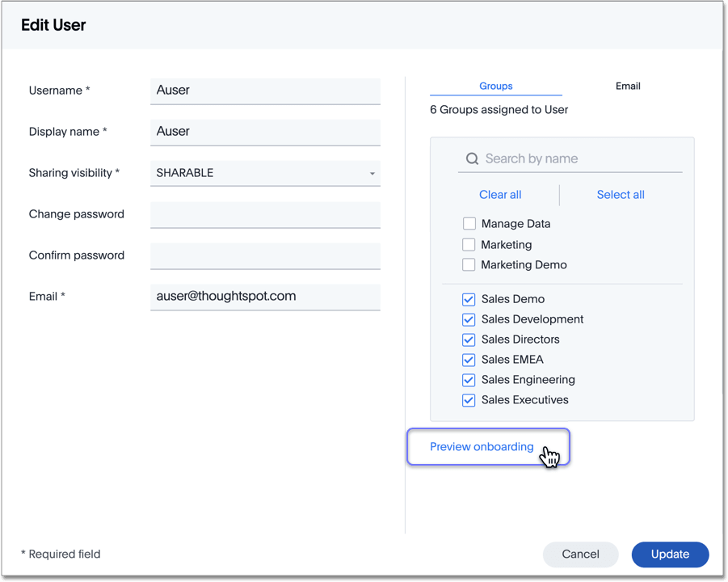Enable the Marketing group checkbox
This screenshot has width=728, height=582.
469,244
